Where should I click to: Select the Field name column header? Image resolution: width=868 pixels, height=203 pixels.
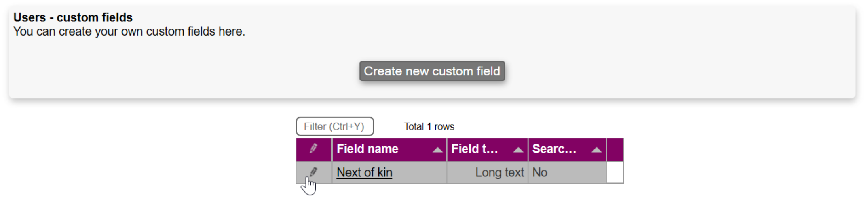click(x=367, y=149)
